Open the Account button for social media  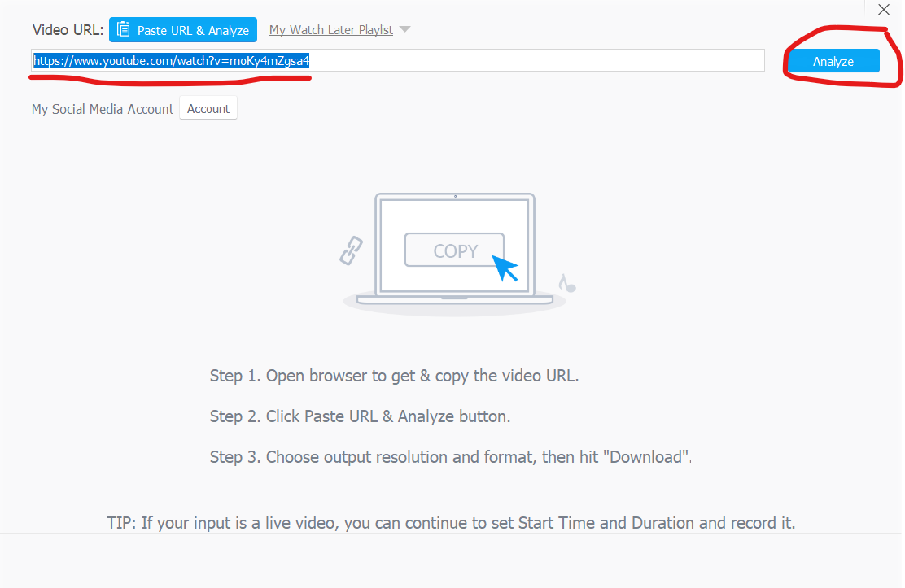(208, 109)
